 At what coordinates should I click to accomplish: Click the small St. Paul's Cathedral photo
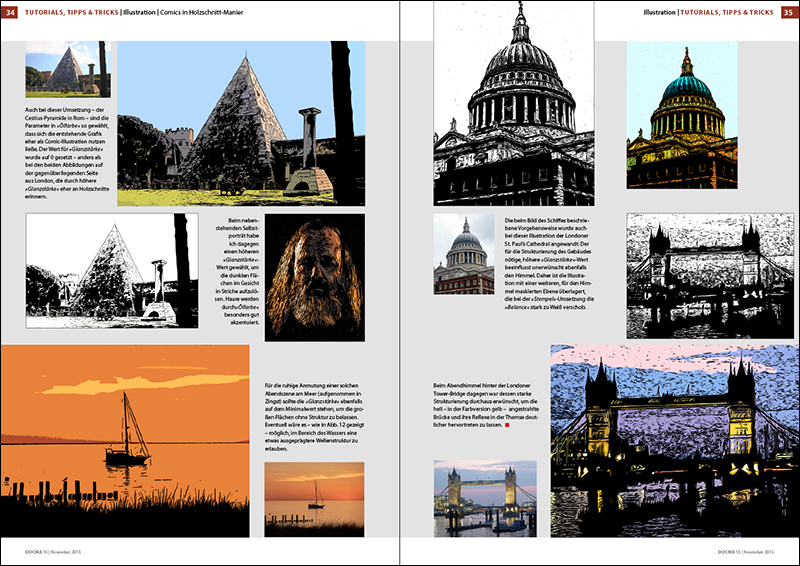tap(463, 254)
